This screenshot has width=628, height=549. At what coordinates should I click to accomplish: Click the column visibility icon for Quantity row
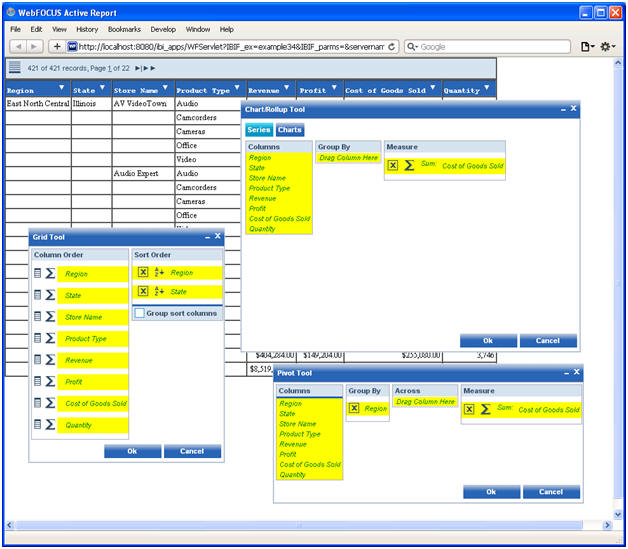coord(37,424)
